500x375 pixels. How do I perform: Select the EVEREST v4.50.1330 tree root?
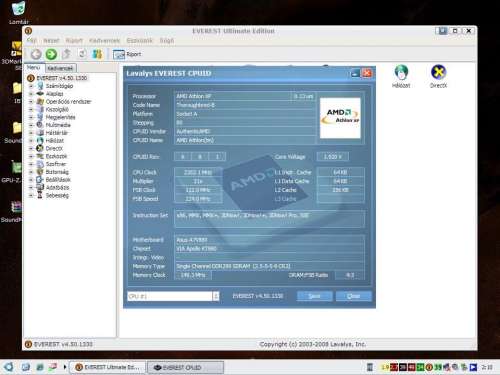[62, 78]
